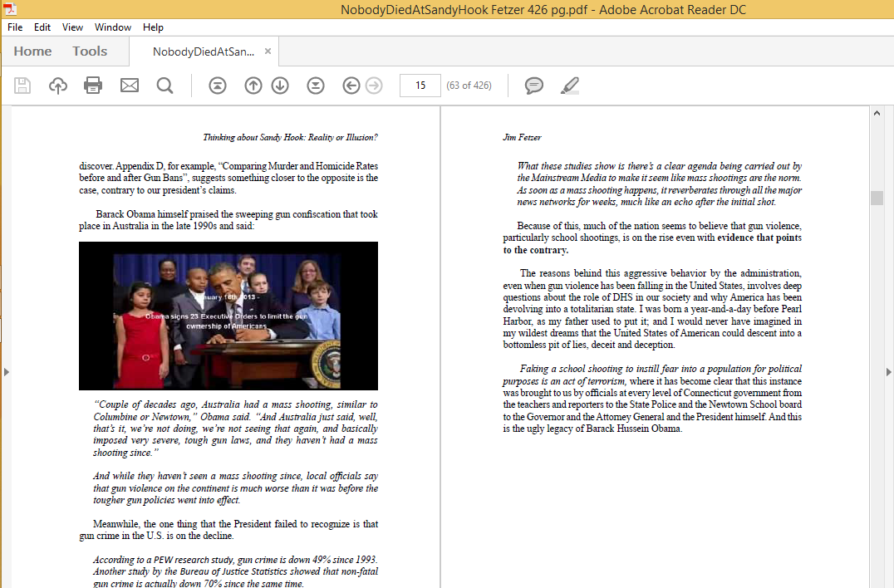This screenshot has width=894, height=588.
Task: Show next page arrow
Action: [279, 86]
